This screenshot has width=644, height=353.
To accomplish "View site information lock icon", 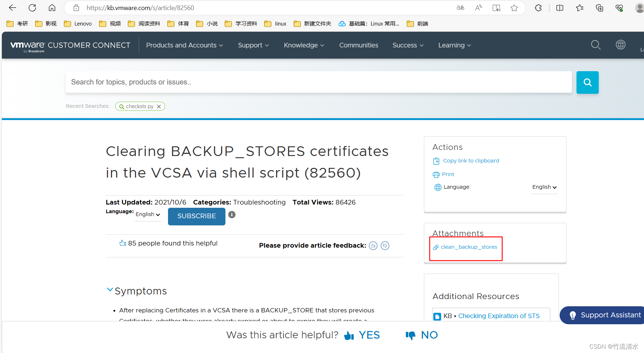I will [76, 8].
